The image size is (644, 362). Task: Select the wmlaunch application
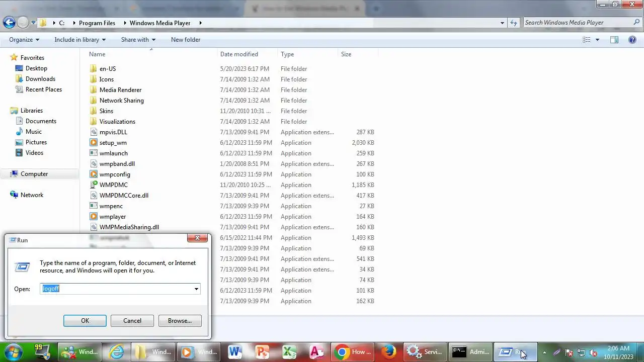point(113,153)
